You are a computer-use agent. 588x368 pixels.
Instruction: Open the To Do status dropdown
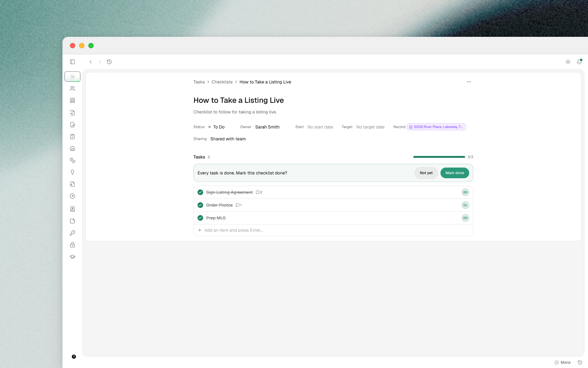(x=217, y=127)
